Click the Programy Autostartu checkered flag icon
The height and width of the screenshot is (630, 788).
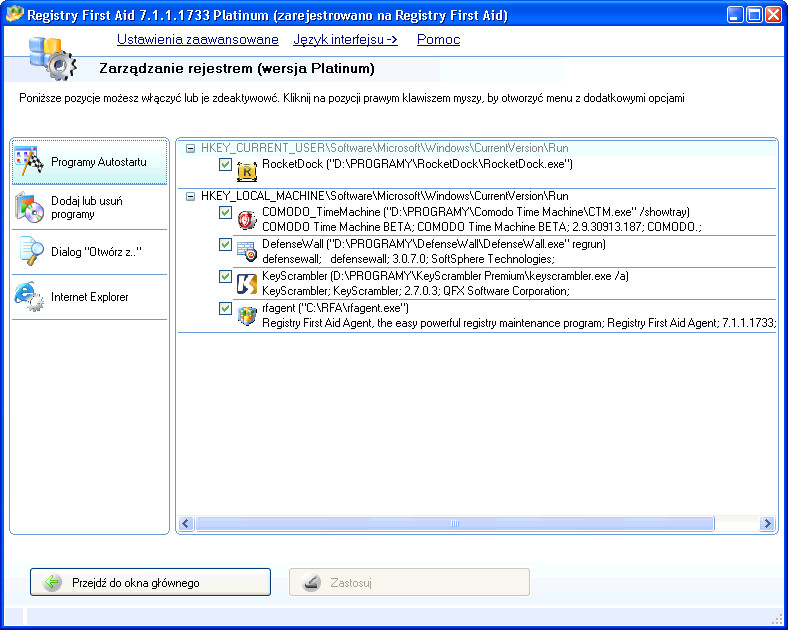(29, 161)
